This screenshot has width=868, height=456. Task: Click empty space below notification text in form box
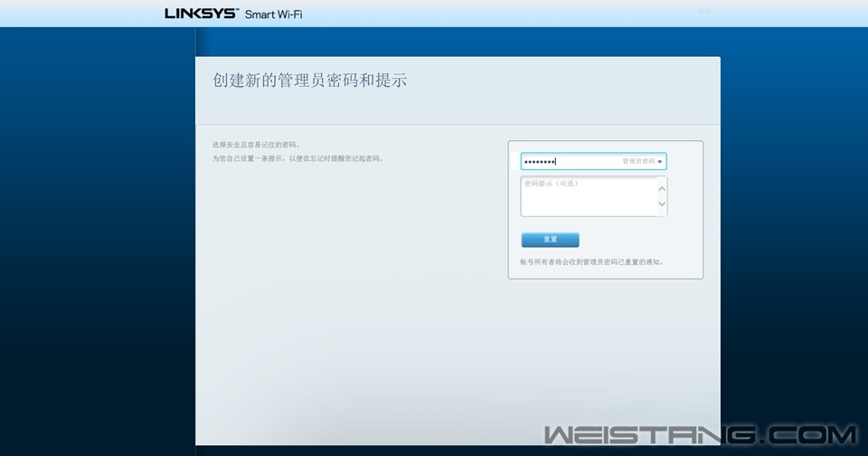pyautogui.click(x=605, y=271)
